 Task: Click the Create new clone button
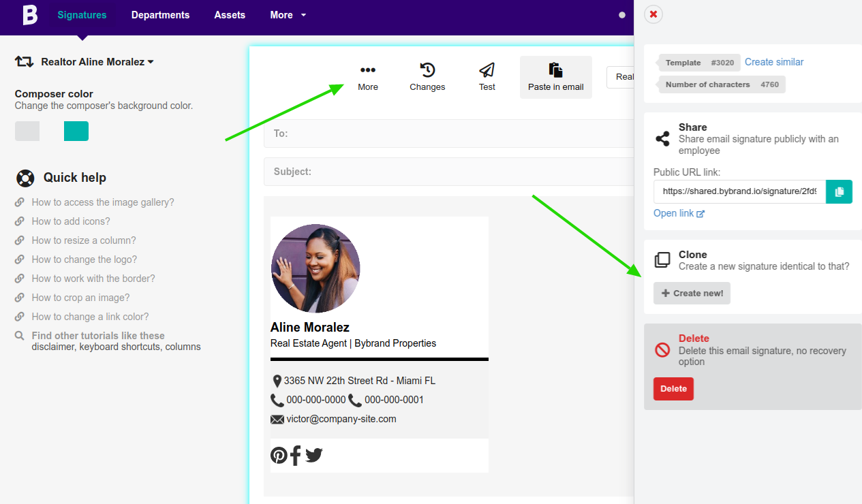[692, 293]
